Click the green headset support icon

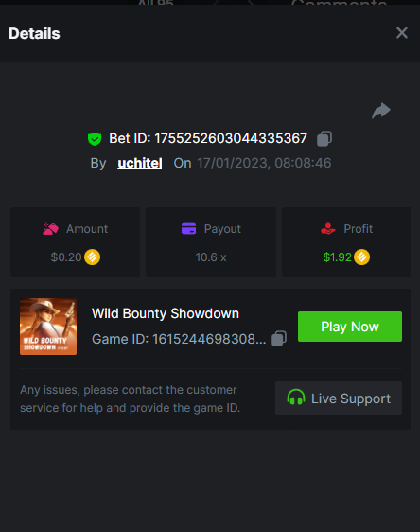(296, 398)
